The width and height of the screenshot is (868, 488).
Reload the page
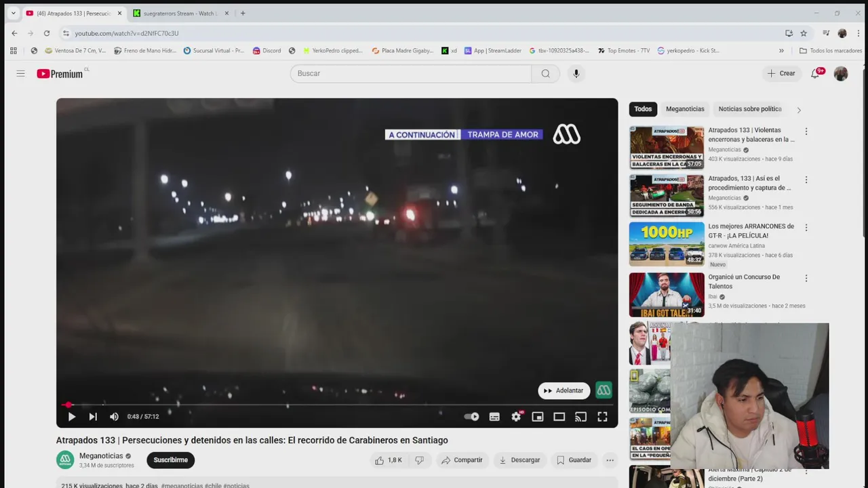coord(47,33)
